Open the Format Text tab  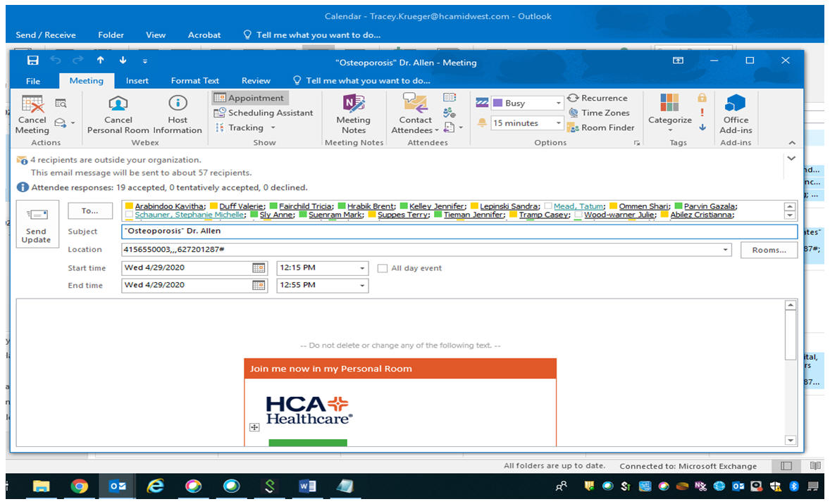(194, 81)
